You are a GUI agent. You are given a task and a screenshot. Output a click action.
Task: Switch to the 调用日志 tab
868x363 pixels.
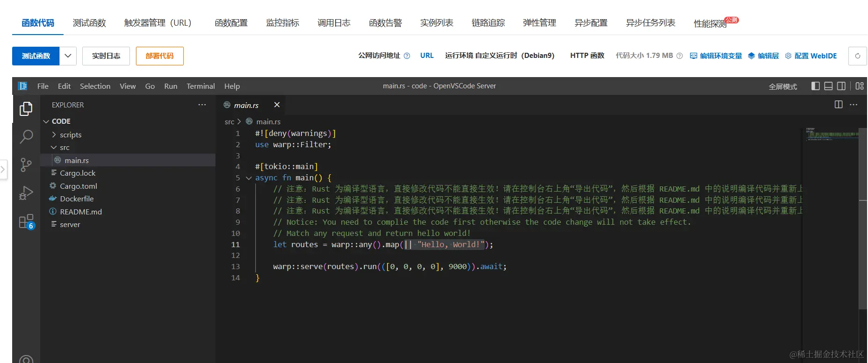click(x=334, y=23)
